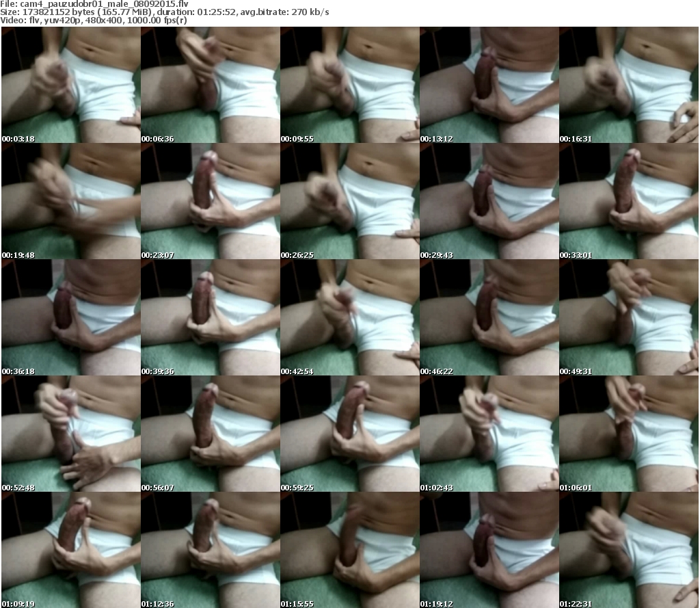Select the thumbnail stamped 00:13:12
The height and width of the screenshot is (608, 700).
click(489, 85)
